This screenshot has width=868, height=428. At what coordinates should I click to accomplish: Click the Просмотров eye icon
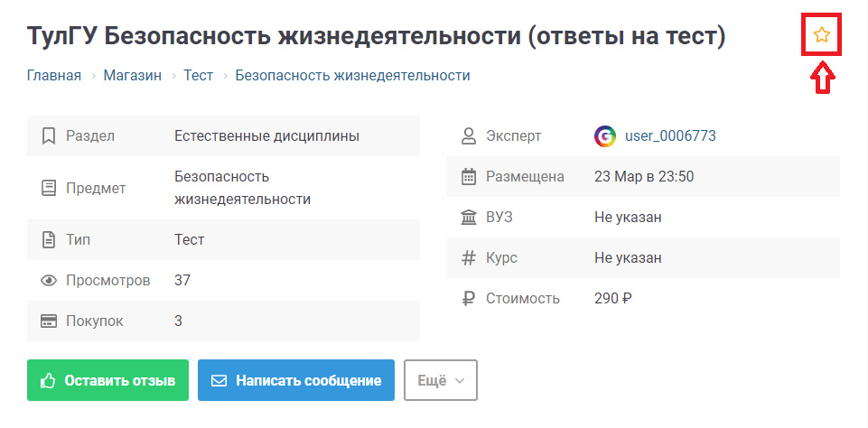(49, 281)
